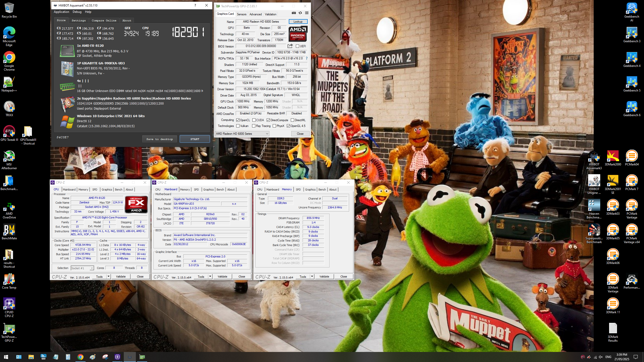Click the Lookup button in GPU-Z
The image size is (644, 362).
[x=298, y=22]
